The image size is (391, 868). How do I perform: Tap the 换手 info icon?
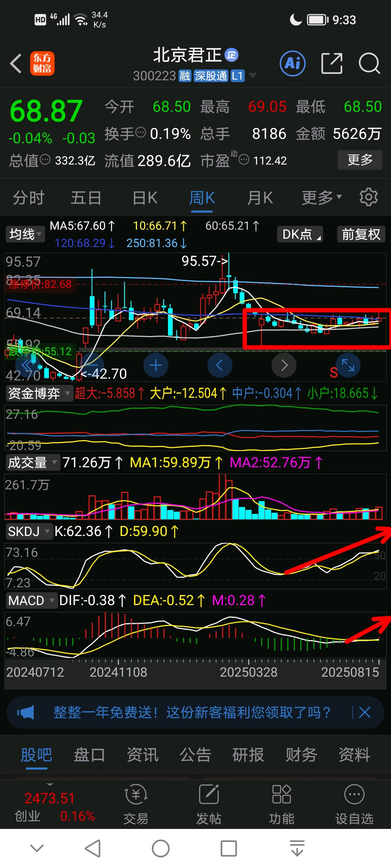coord(140,133)
